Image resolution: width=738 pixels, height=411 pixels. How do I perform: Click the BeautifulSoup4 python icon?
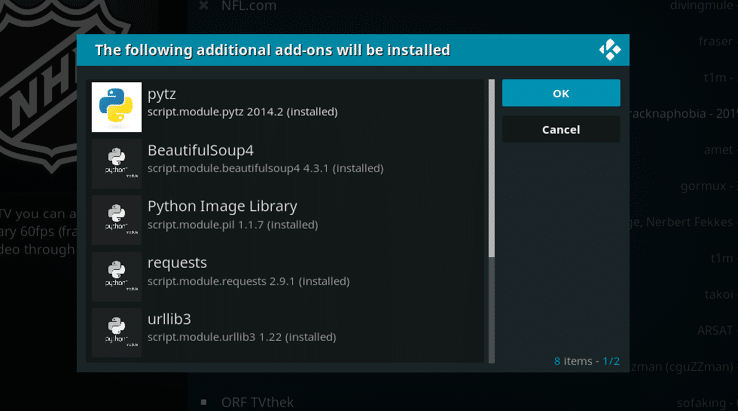[x=117, y=163]
